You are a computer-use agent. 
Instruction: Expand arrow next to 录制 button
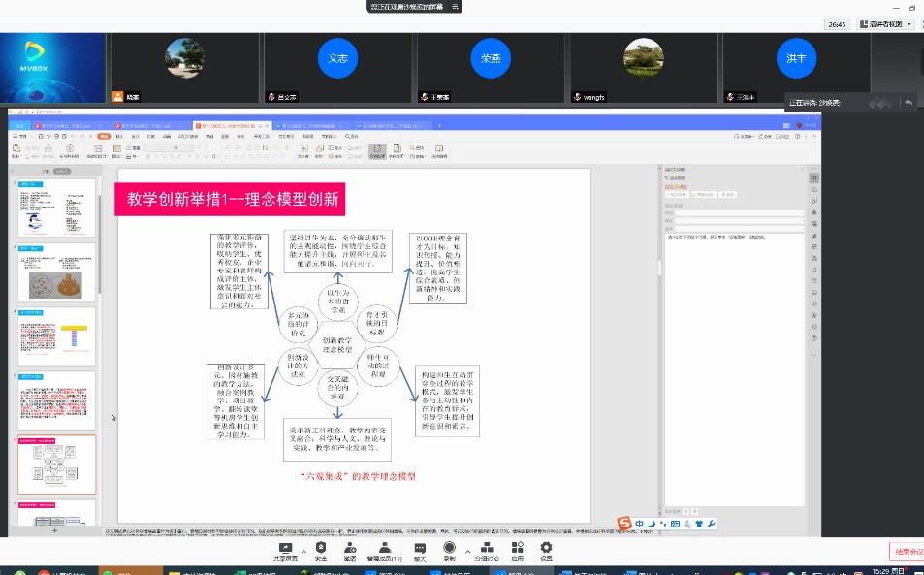pyautogui.click(x=464, y=550)
